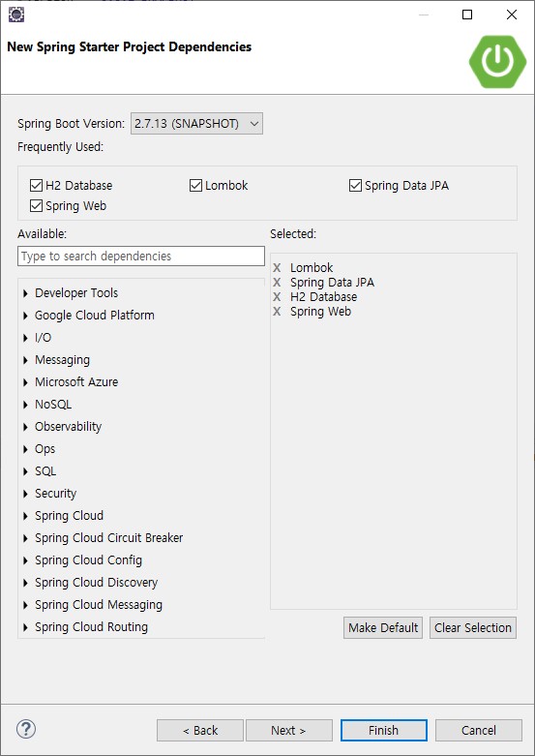
Task: Open the Spring Boot Version dropdown
Action: (196, 124)
